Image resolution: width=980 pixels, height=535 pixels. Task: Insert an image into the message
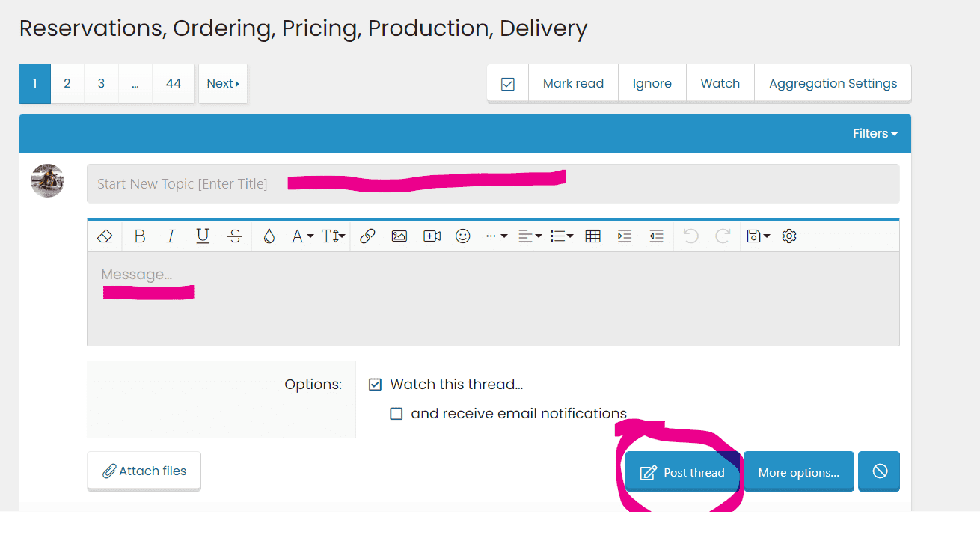[399, 236]
